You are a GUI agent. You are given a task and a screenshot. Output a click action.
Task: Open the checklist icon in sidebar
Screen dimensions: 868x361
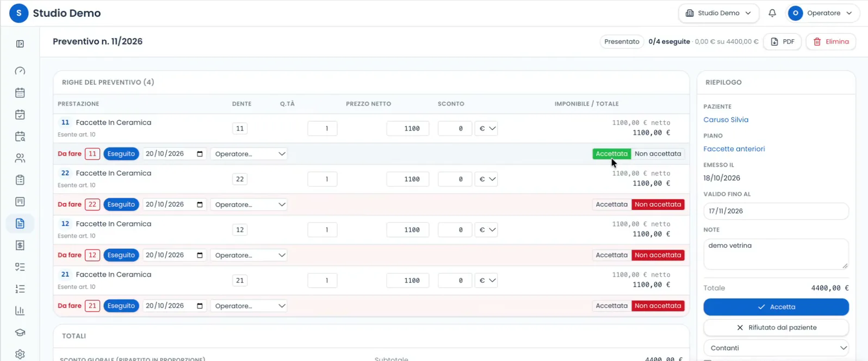20,267
